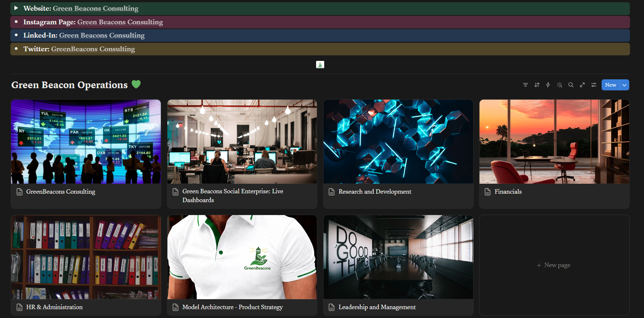
Task: Click the page icon beside Model Architecture
Action: [176, 307]
